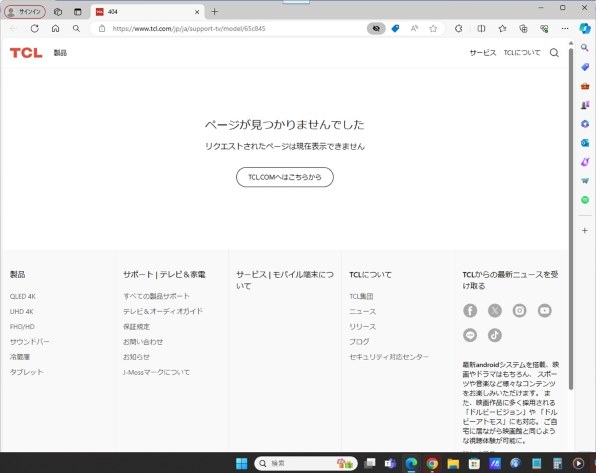Open お問い合わせ footer link
This screenshot has height=473, width=596.
143,342
